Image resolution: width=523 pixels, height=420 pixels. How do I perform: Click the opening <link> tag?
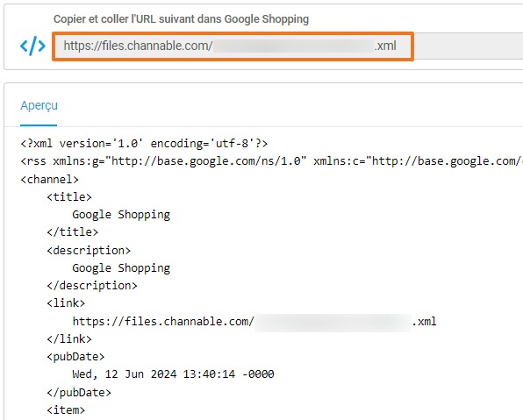(x=66, y=303)
